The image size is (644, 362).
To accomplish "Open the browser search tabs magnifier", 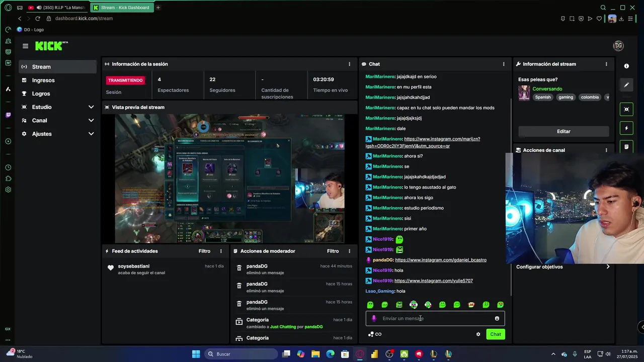I will coord(603,8).
